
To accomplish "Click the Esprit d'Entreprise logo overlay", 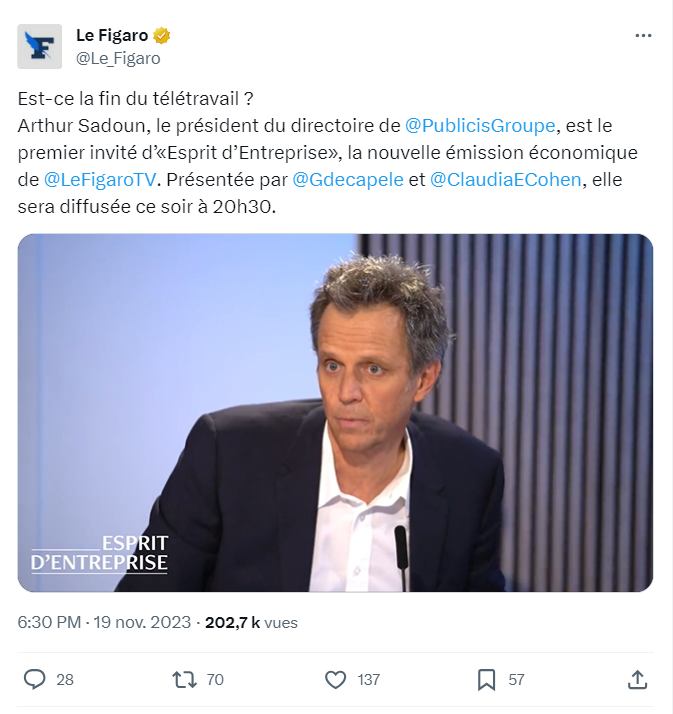I will click(x=99, y=553).
